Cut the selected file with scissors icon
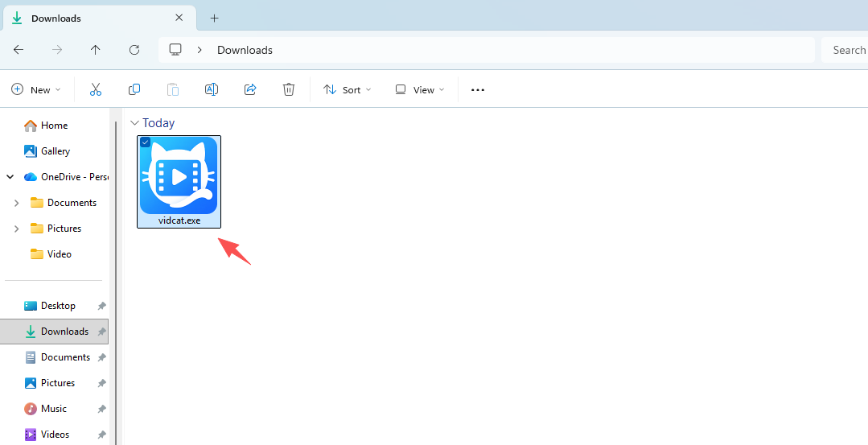 95,89
